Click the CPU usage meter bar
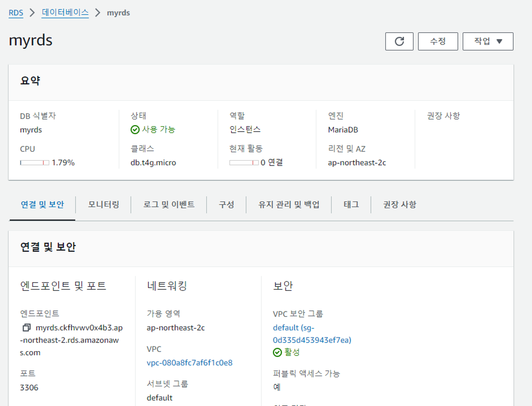 [x=34, y=163]
